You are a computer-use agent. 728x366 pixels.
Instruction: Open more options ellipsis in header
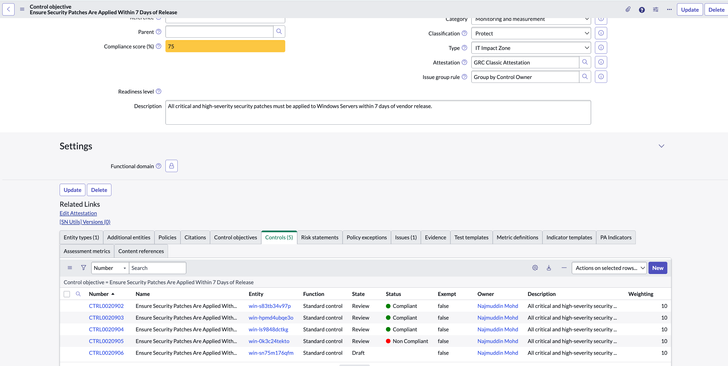tap(669, 9)
